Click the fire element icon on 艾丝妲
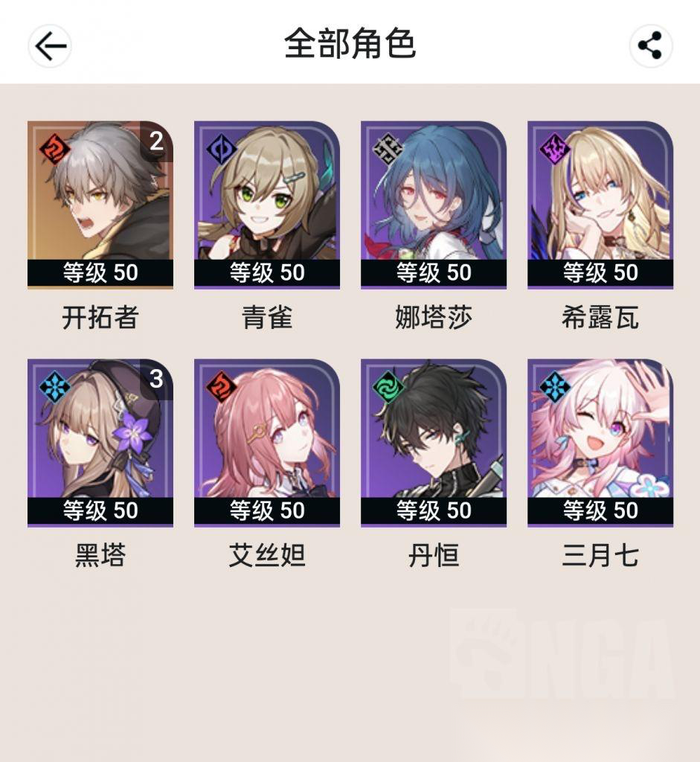This screenshot has width=700, height=762. [x=221, y=387]
